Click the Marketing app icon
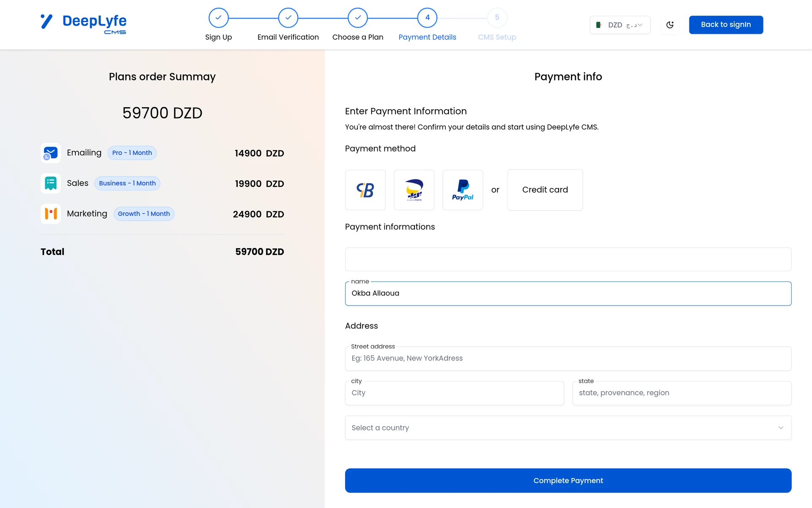Screen dimensions: 812x508 51,214
